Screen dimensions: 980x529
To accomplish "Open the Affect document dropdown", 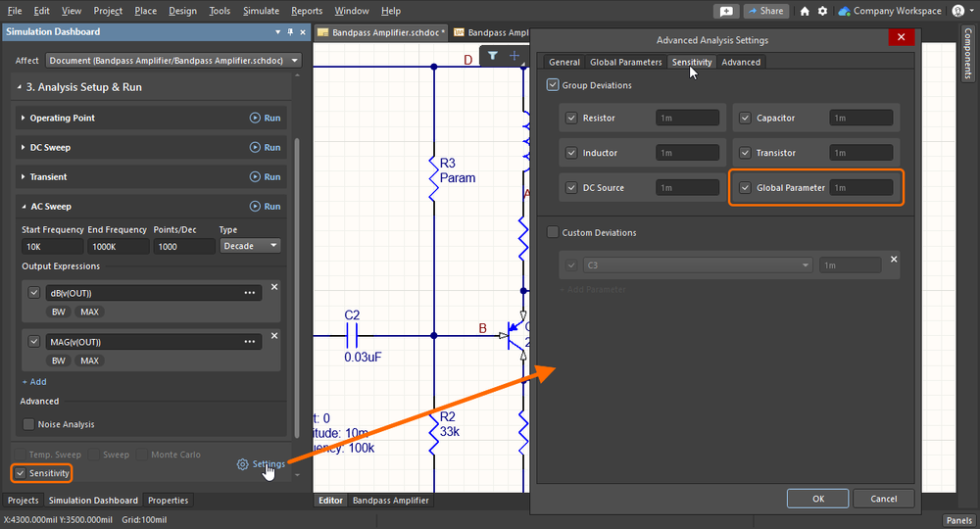I will pos(171,61).
